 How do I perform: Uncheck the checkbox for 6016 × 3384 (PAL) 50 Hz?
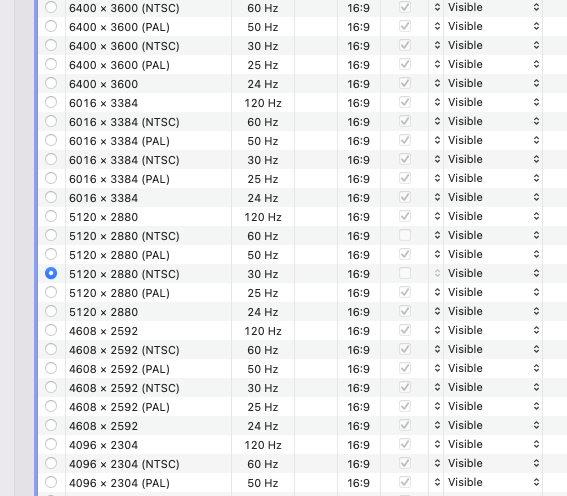click(x=405, y=140)
